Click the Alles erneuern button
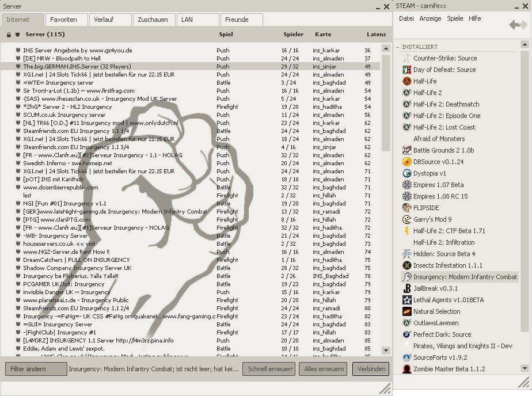This screenshot has height=396, width=532. 323,369
